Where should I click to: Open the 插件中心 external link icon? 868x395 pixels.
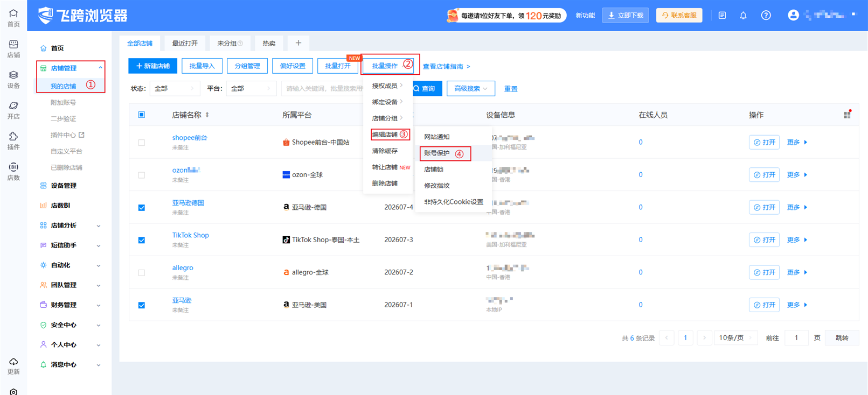(81, 135)
